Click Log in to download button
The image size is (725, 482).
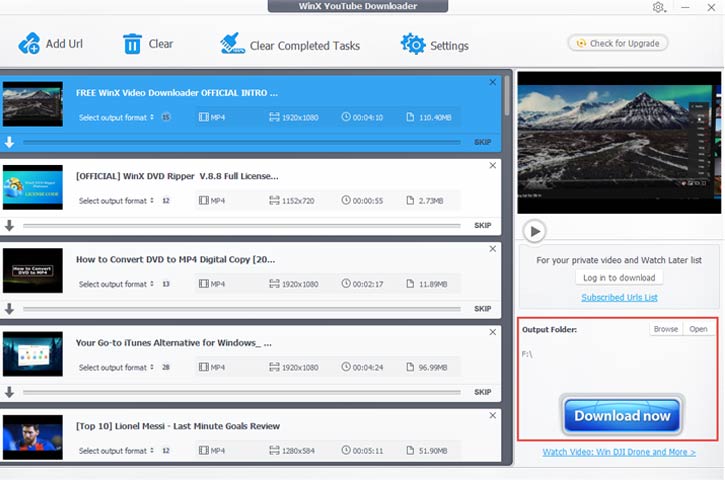point(619,278)
